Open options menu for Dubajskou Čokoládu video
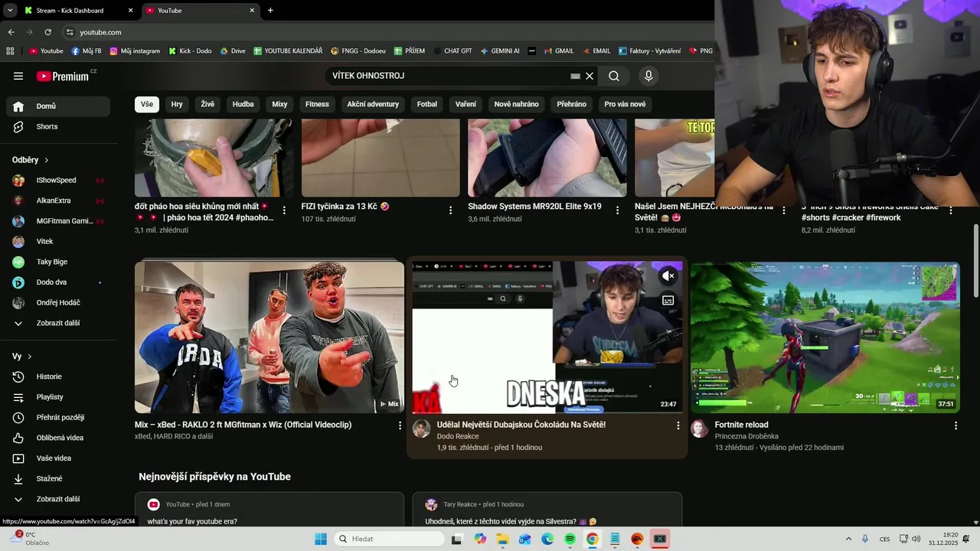This screenshot has width=980, height=551. [x=678, y=425]
